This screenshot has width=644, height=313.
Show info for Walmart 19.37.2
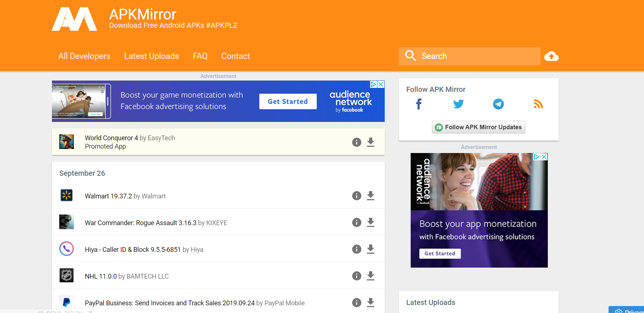point(357,195)
